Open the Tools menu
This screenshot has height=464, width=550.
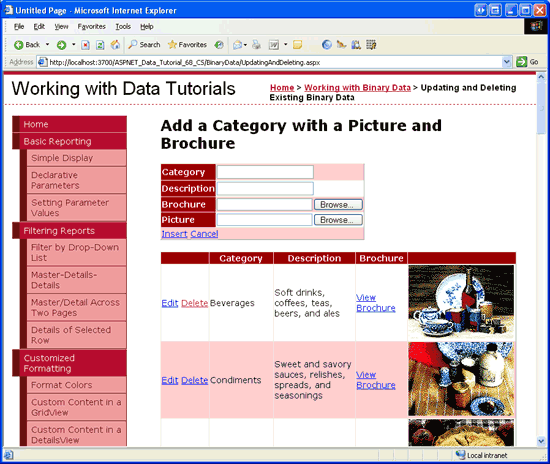point(123,26)
